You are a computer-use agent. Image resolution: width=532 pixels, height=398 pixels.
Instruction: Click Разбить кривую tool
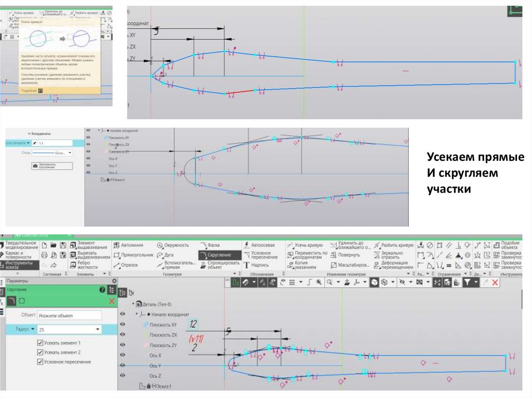click(394, 245)
